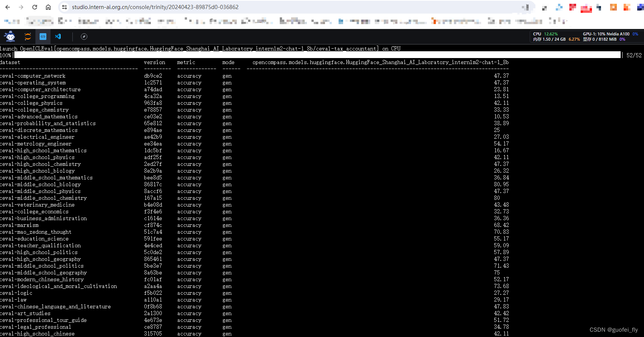Image resolution: width=644 pixels, height=337 pixels.
Task: Open site information icon in address bar
Action: (64, 7)
